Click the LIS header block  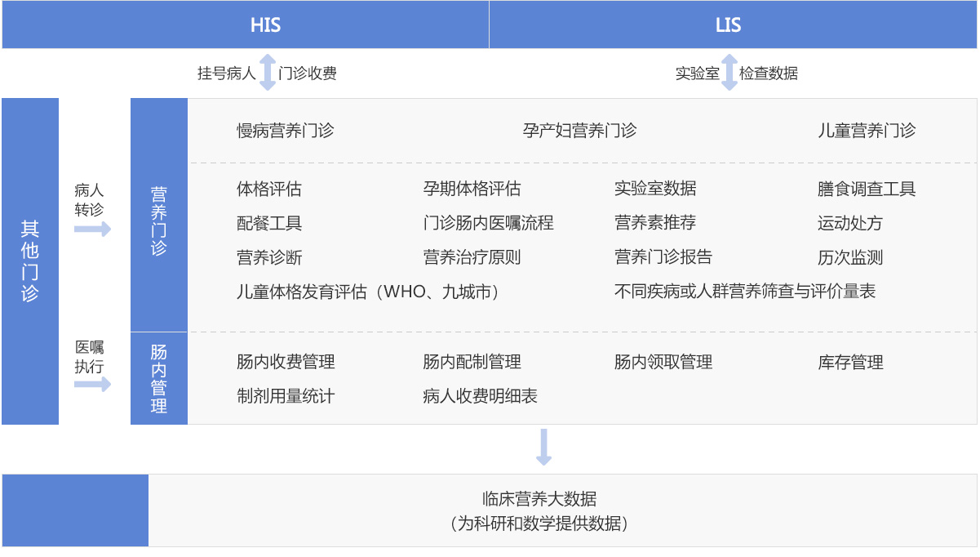click(x=734, y=25)
